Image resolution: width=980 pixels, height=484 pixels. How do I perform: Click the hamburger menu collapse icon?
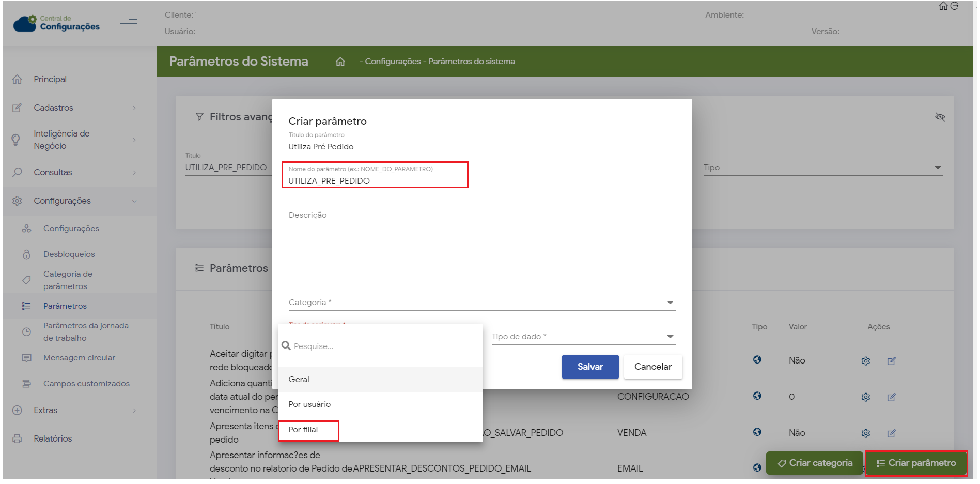[129, 24]
